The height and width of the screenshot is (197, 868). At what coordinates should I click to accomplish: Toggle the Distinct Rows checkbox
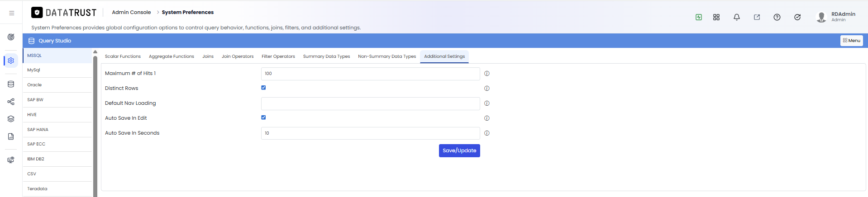[x=263, y=88]
